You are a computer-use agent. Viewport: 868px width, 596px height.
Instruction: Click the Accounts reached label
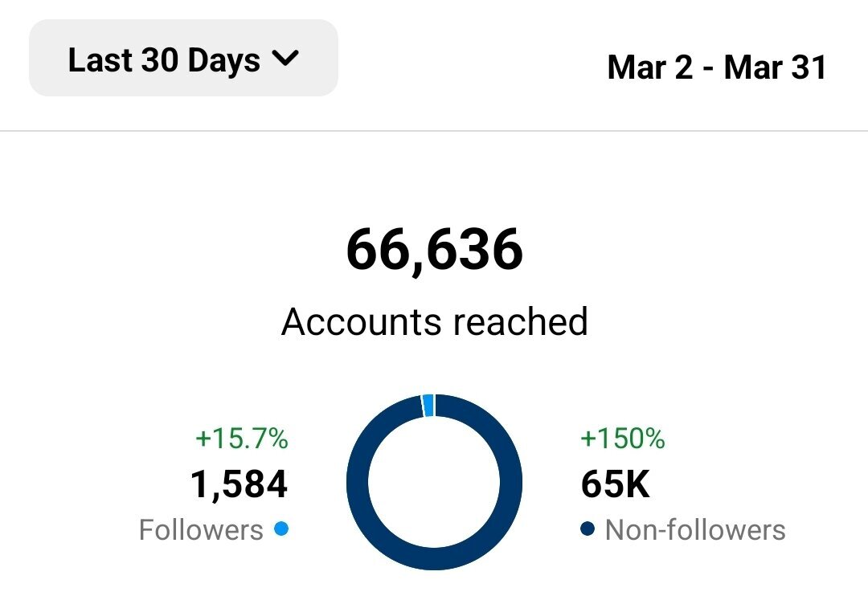click(435, 321)
